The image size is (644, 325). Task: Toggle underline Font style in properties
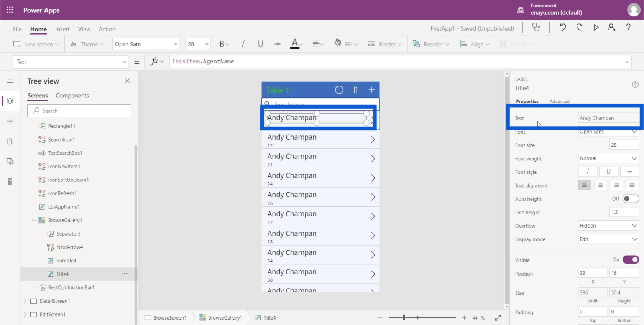608,172
